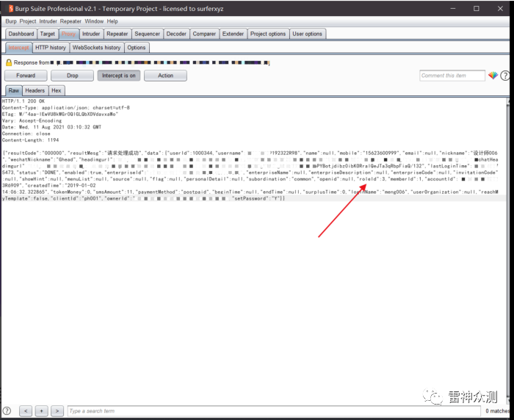Screen dimensions: 514x420
Task: Open the WebSockets history sub-tab
Action: 97,48
